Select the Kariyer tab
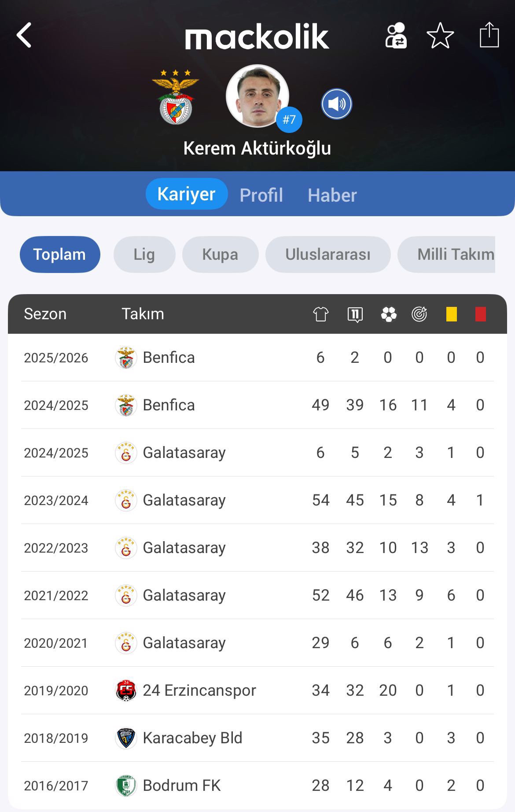Screen dimensions: 515x812 pos(187,194)
